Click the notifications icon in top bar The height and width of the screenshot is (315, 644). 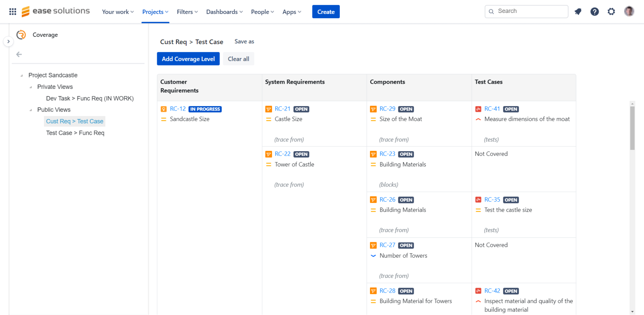578,12
